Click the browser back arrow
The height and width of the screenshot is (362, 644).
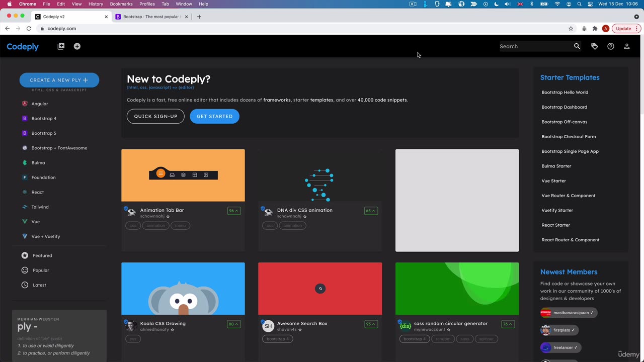(7, 29)
